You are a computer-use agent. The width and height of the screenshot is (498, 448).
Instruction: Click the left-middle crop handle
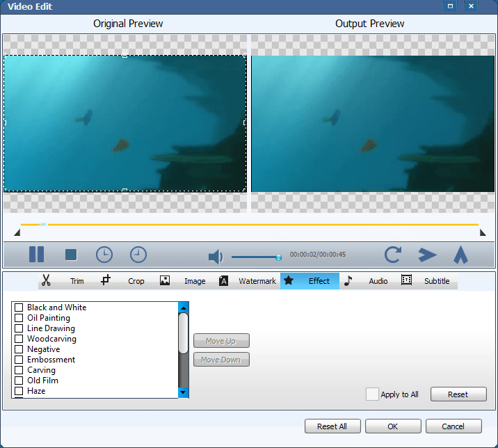(x=5, y=122)
